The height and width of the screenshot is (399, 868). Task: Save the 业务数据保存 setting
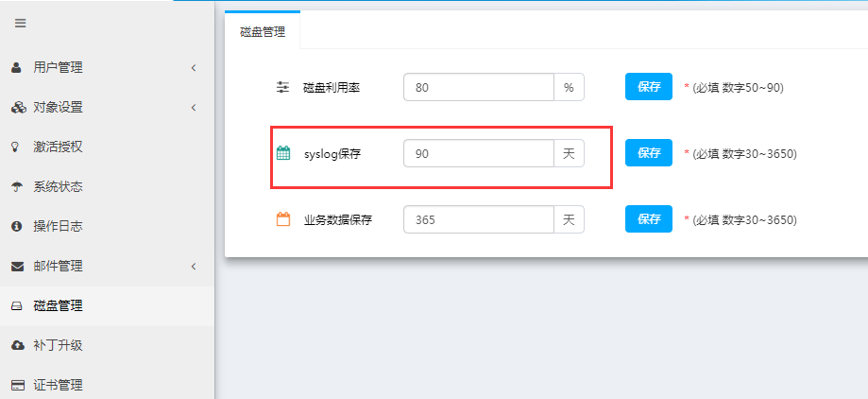648,219
